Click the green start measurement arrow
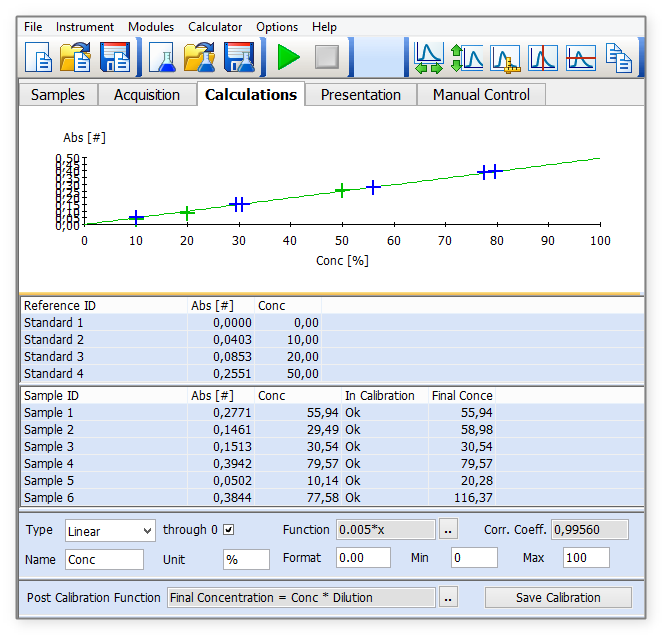The image size is (662, 635). tap(289, 57)
